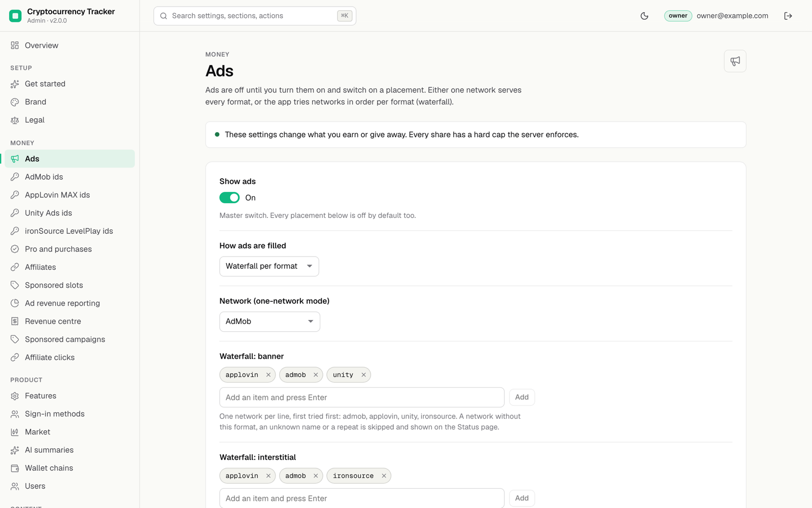This screenshot has width=812, height=508.
Task: Click the Overview grid icon in sidebar
Action: click(x=15, y=45)
